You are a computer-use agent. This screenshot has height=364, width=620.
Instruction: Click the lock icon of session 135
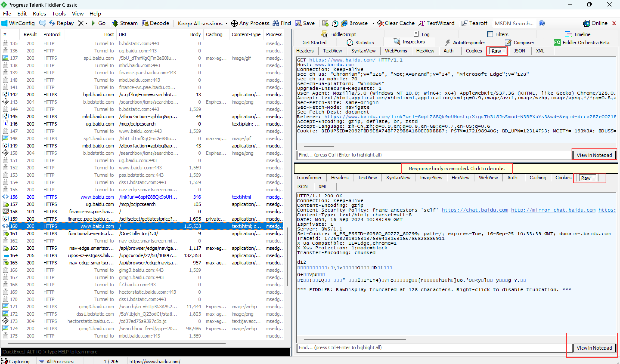(x=5, y=43)
